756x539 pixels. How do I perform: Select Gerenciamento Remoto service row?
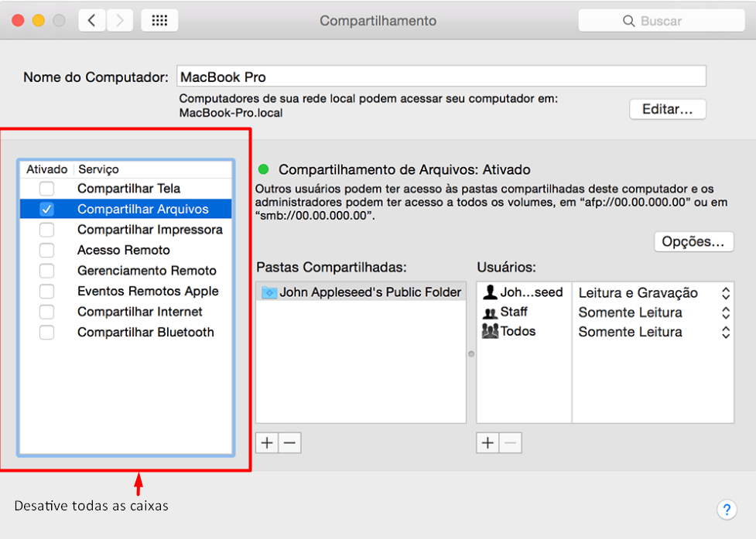(126, 271)
